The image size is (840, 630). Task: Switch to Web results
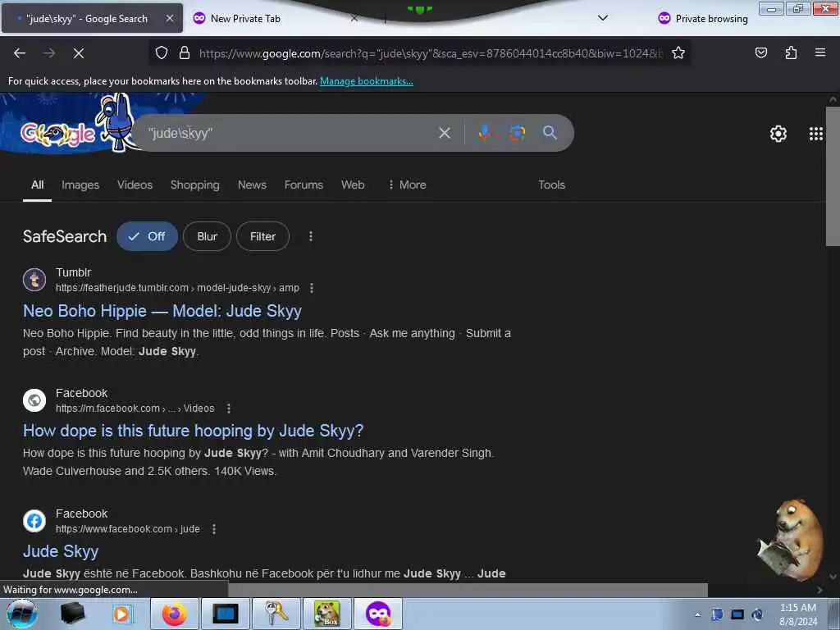(x=353, y=185)
